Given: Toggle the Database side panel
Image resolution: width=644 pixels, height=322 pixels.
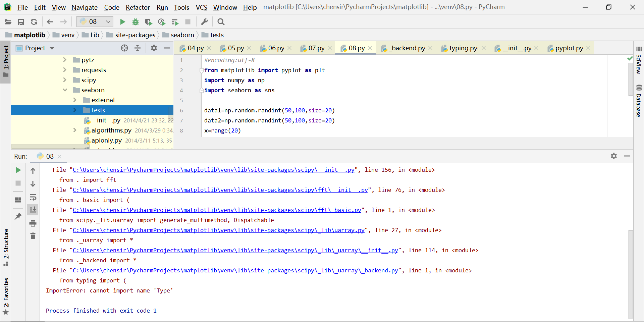Looking at the screenshot, I should coord(639,101).
